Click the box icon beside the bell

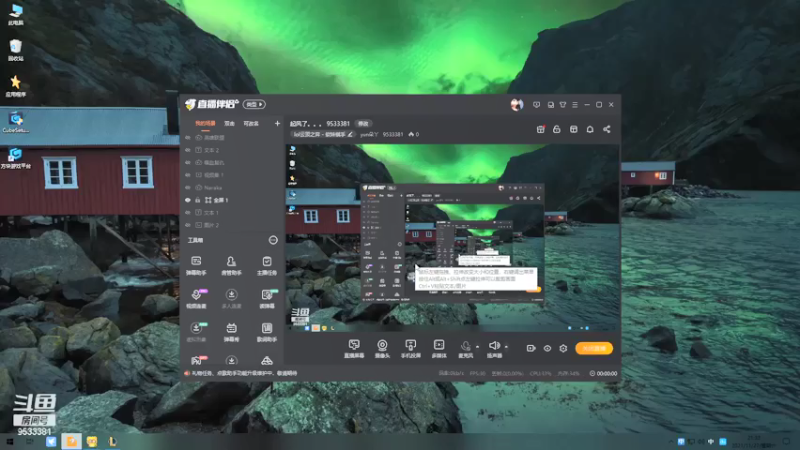(x=573, y=129)
